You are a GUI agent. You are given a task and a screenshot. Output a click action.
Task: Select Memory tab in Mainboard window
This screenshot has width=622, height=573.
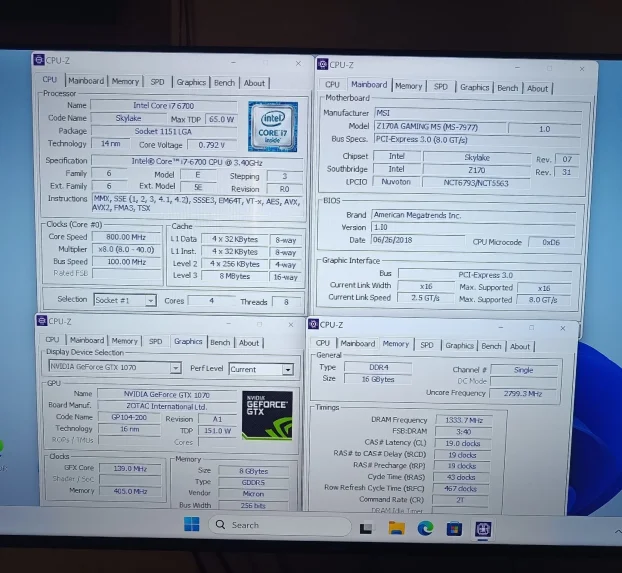coord(409,86)
